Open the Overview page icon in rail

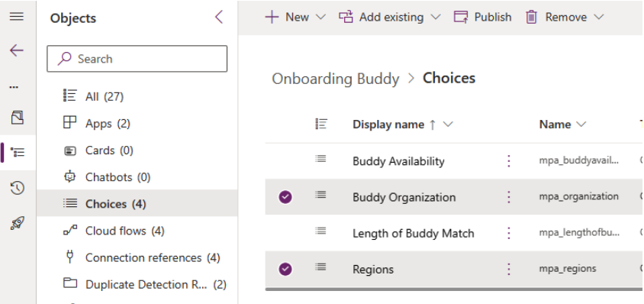(x=17, y=118)
